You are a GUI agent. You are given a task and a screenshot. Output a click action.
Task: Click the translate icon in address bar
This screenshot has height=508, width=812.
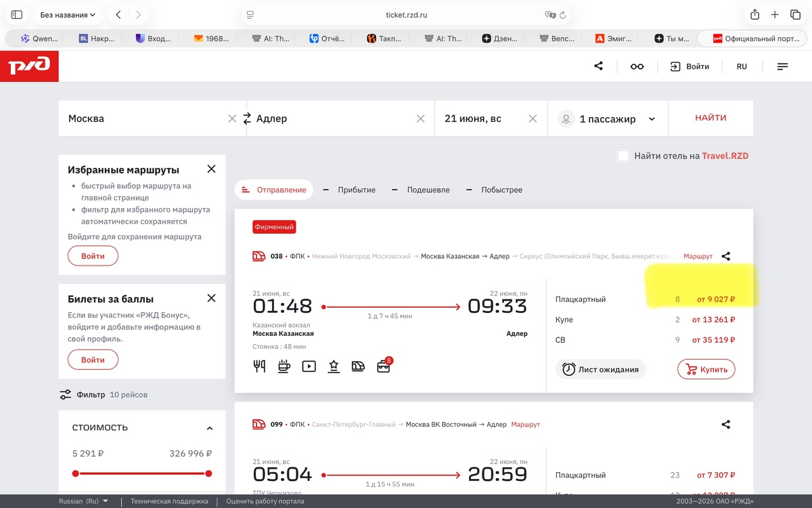click(x=550, y=14)
